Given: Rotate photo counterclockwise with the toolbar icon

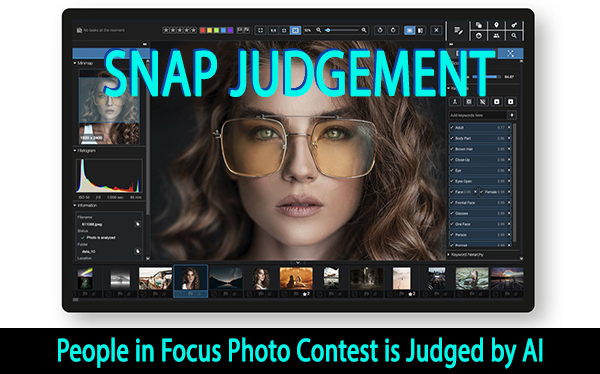Looking at the screenshot, I should [x=380, y=30].
